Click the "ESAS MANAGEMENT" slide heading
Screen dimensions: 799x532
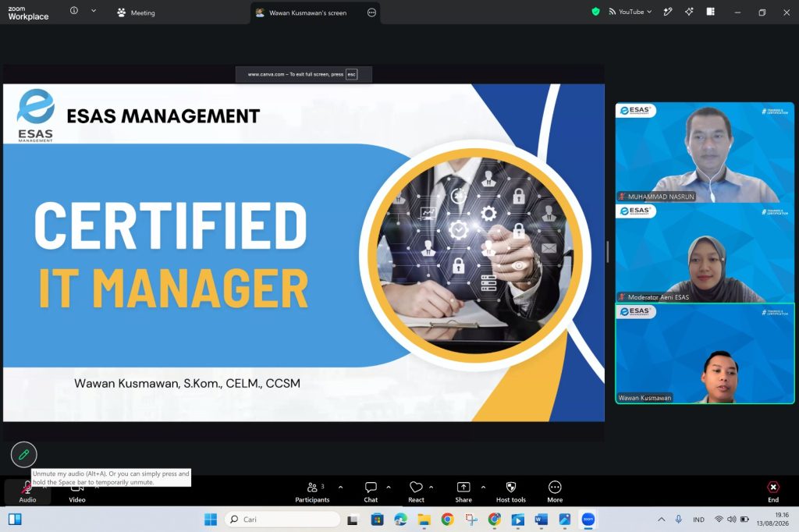click(163, 116)
